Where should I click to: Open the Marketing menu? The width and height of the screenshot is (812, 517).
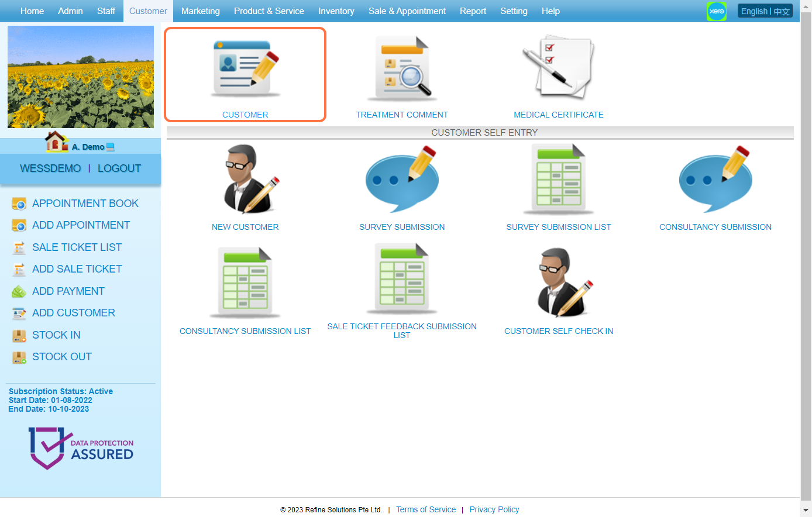[201, 11]
